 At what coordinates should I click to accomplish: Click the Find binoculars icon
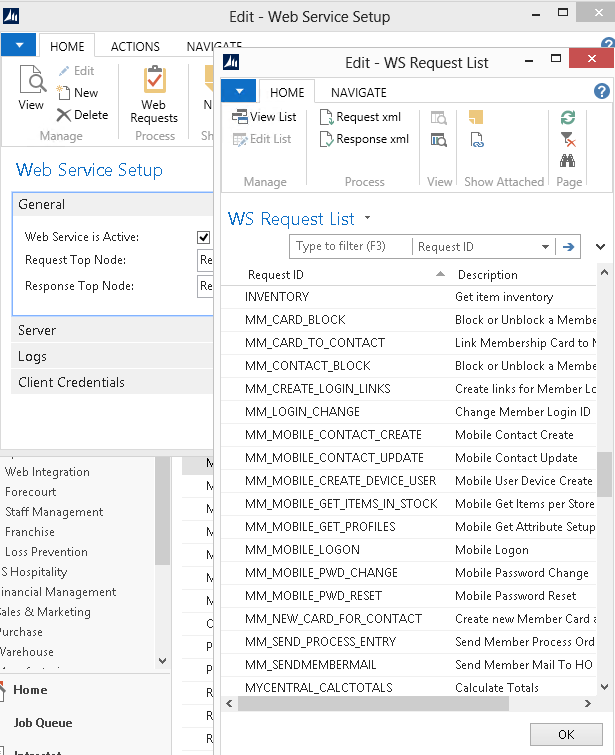coord(568,160)
